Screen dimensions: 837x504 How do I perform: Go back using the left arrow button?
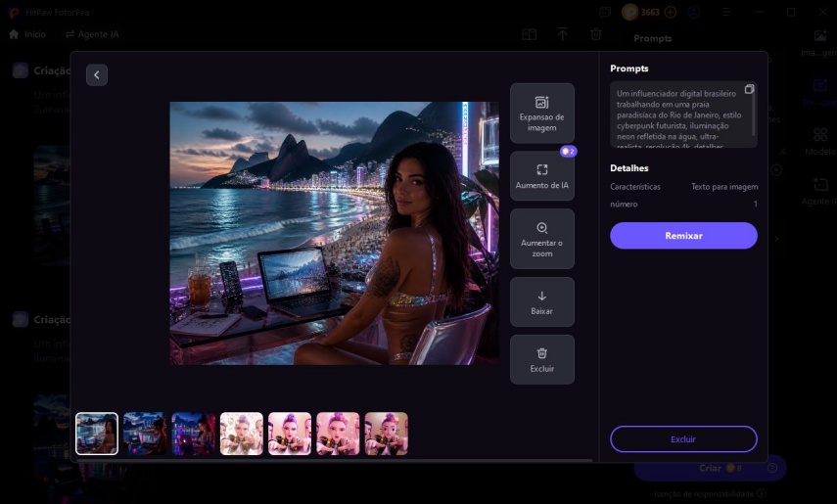pos(97,75)
